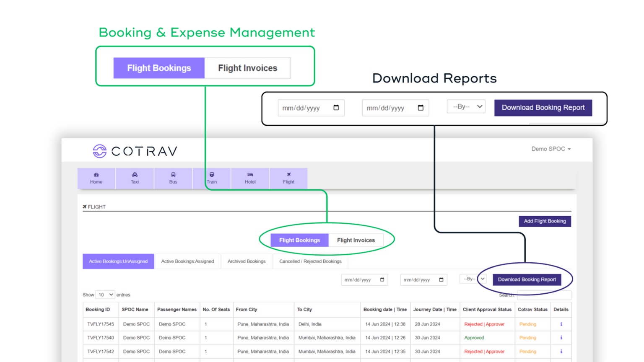This screenshot has width=644, height=362.
Task: Select the small Flight Invoices tab above the table
Action: point(356,240)
